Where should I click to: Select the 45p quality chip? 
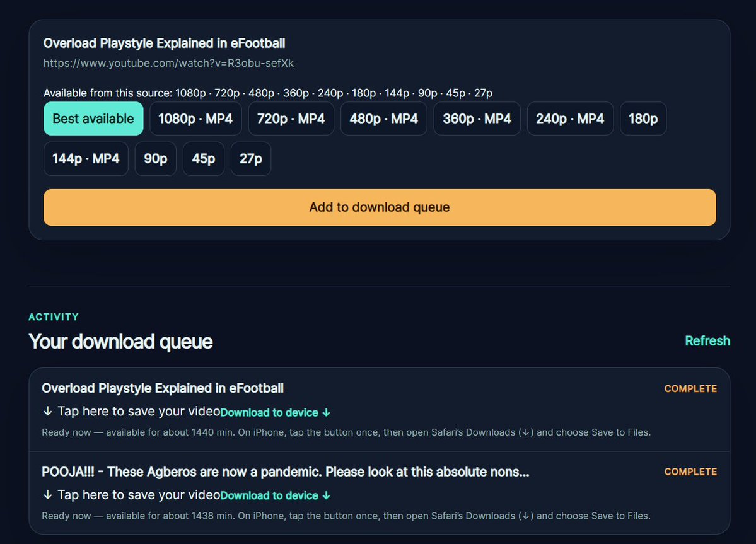[204, 158]
